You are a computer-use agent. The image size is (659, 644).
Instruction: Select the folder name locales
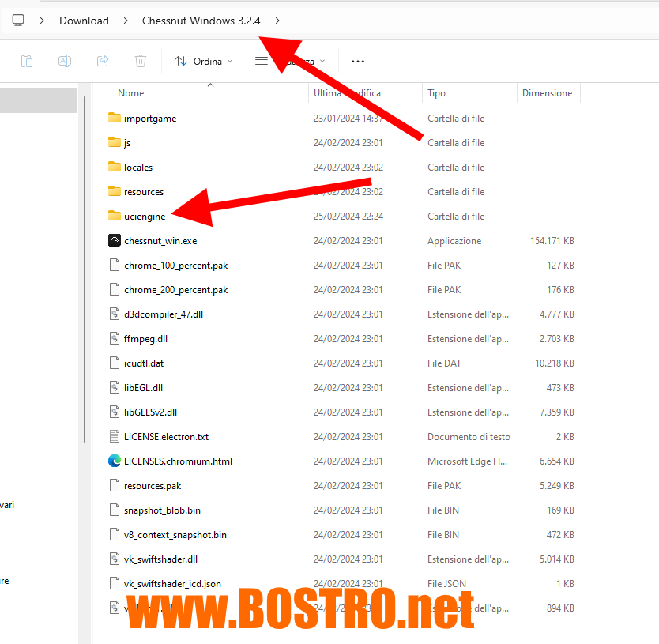point(138,168)
